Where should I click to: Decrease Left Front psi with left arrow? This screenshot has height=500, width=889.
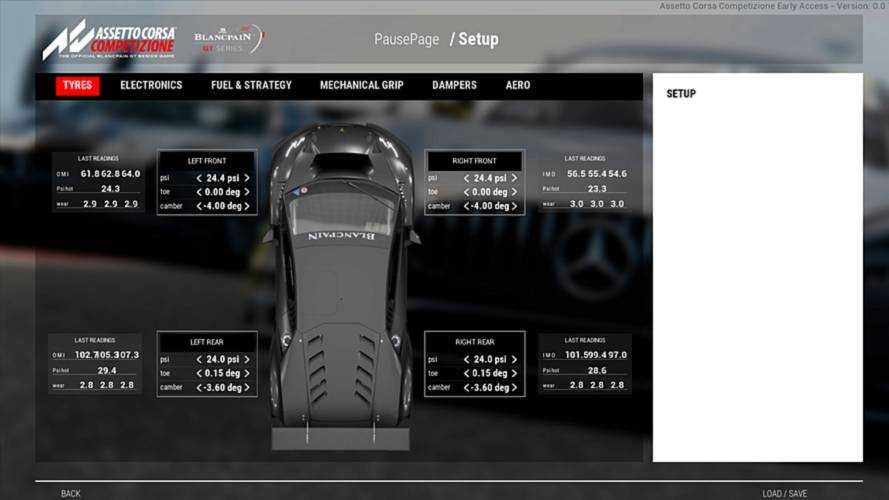pos(199,178)
